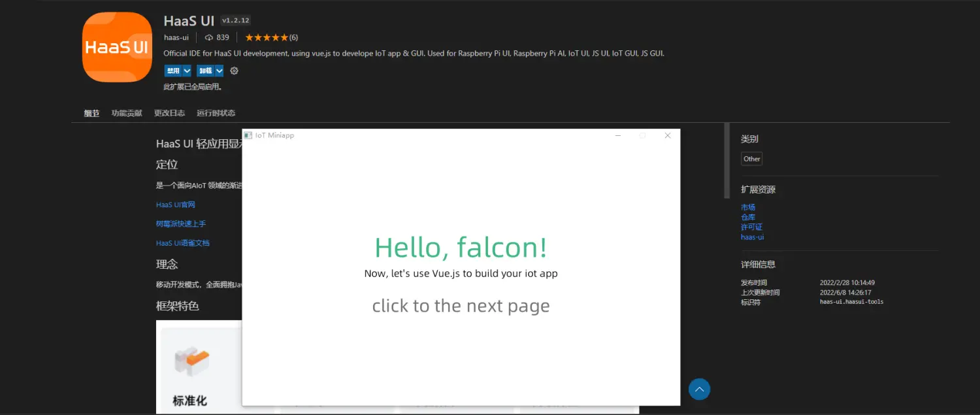Expand the 禁用 dropdown arrow
This screenshot has width=980, height=415.
tap(187, 71)
